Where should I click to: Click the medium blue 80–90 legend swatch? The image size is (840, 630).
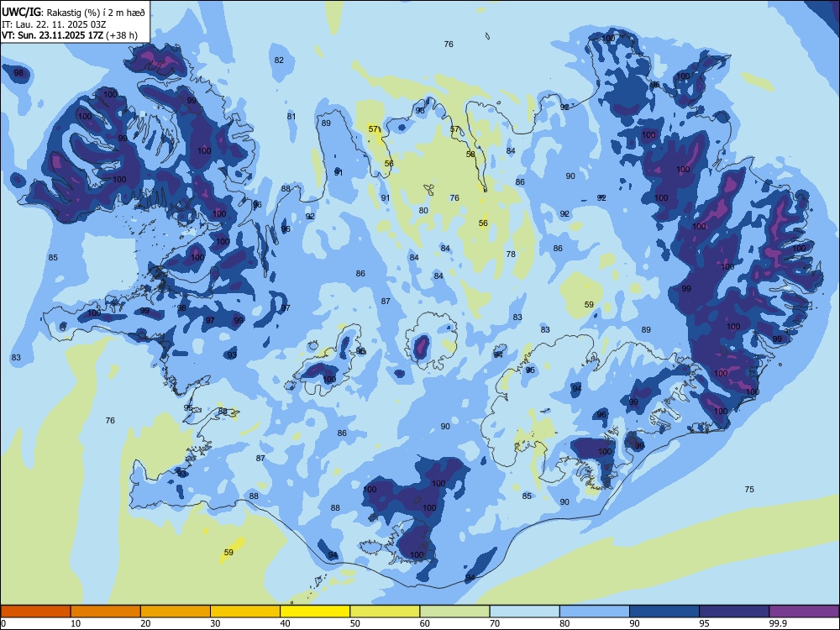point(595,612)
